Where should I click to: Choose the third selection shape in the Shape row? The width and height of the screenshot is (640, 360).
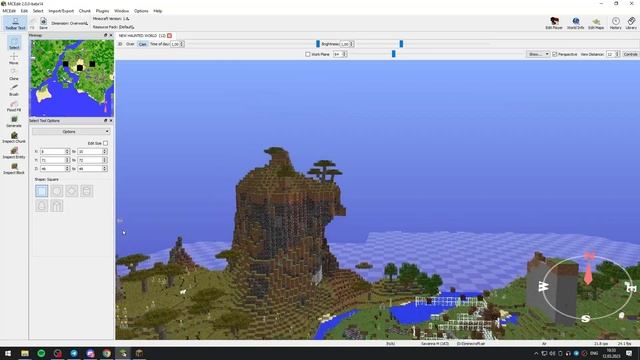pos(72,191)
